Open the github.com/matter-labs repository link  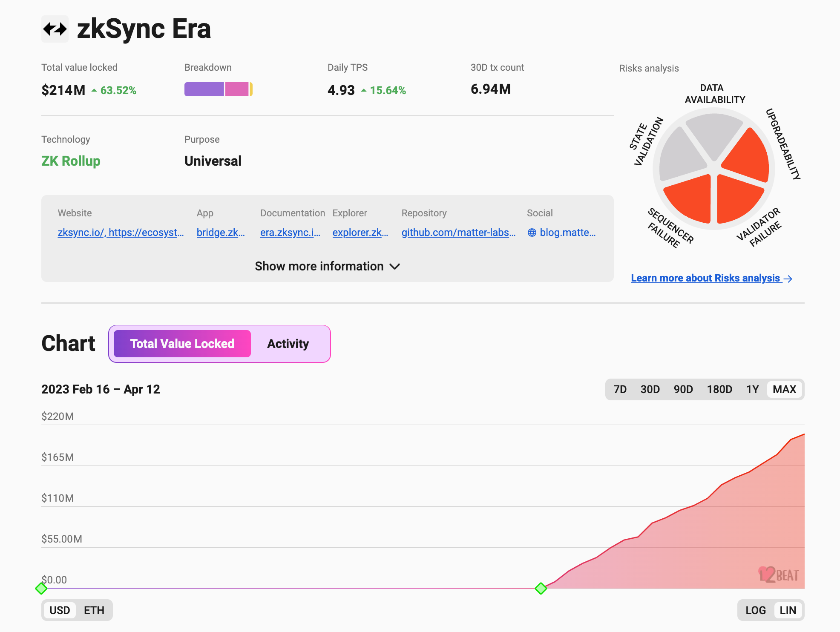point(458,233)
